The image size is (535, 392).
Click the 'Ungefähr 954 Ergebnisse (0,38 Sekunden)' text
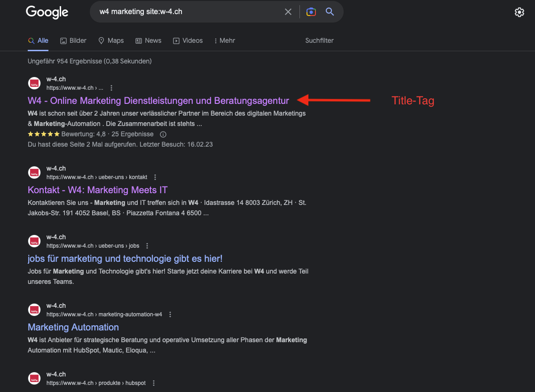90,62
